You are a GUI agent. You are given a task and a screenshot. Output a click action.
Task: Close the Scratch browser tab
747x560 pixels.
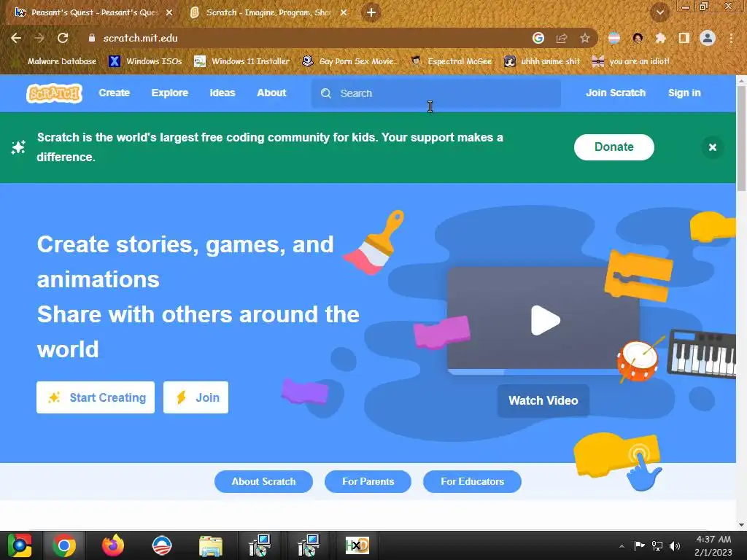click(x=344, y=13)
